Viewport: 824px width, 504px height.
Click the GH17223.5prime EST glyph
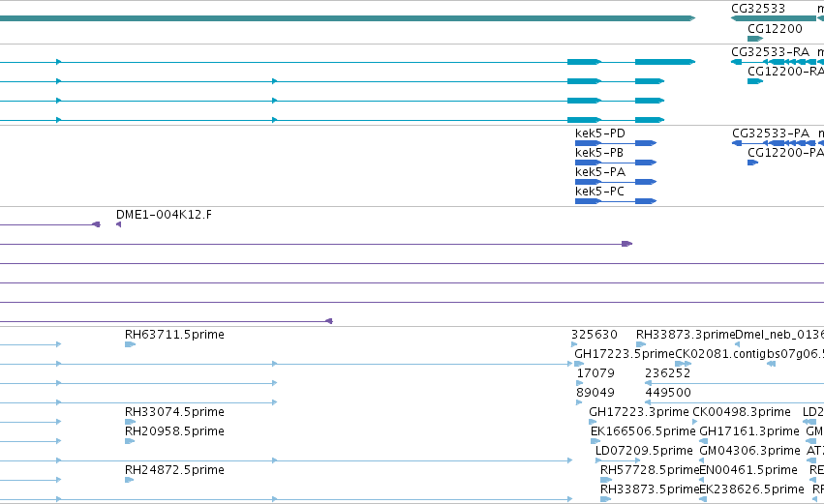point(579,364)
